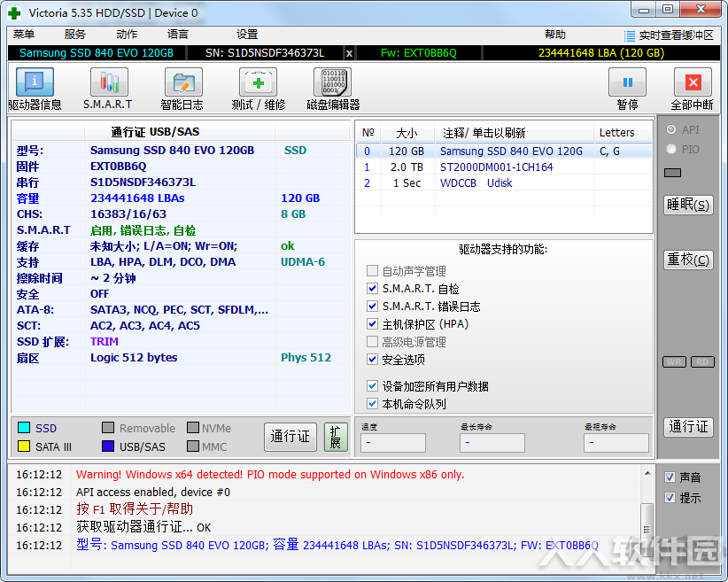Click the 暂停 pause icon

click(627, 82)
